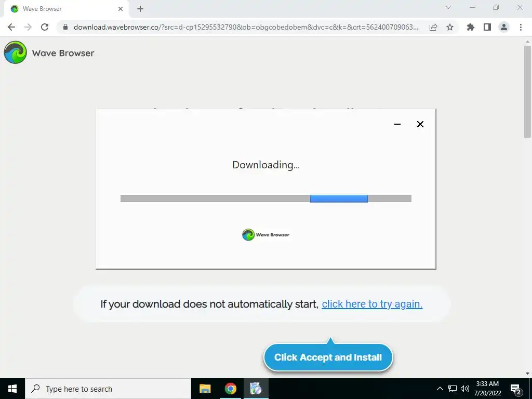The width and height of the screenshot is (532, 399).
Task: Bookmark this page with the star icon
Action: [x=450, y=27]
